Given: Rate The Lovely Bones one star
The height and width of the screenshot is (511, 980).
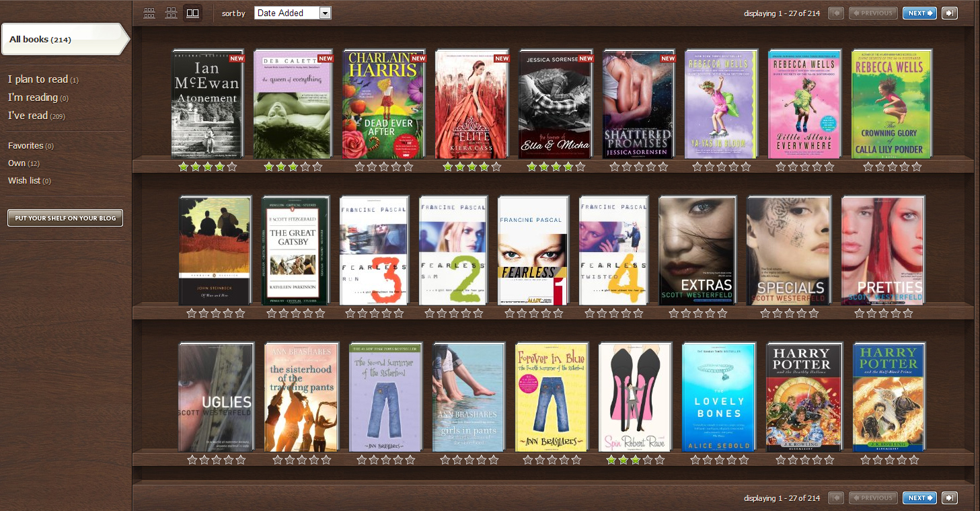Looking at the screenshot, I should pos(695,460).
